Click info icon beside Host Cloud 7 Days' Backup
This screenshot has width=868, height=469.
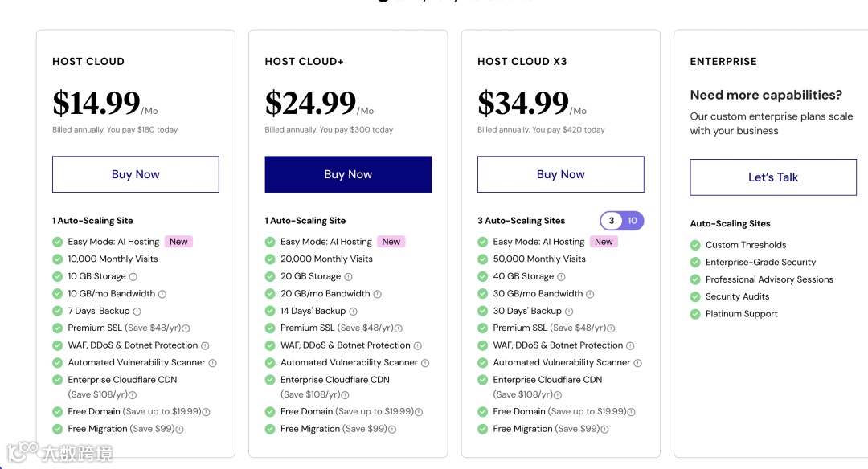tap(137, 312)
